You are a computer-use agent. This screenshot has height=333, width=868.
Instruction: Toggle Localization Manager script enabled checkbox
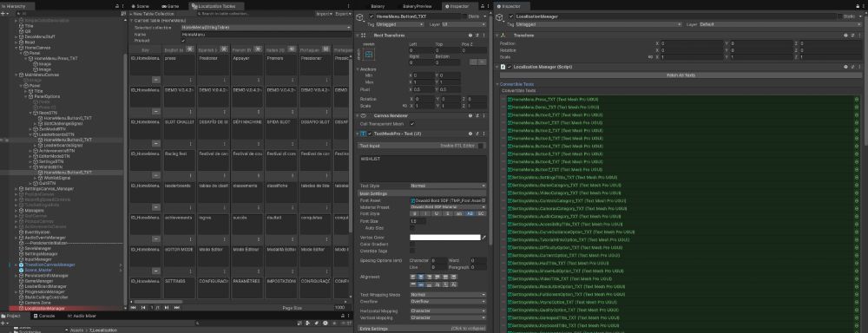tap(510, 67)
